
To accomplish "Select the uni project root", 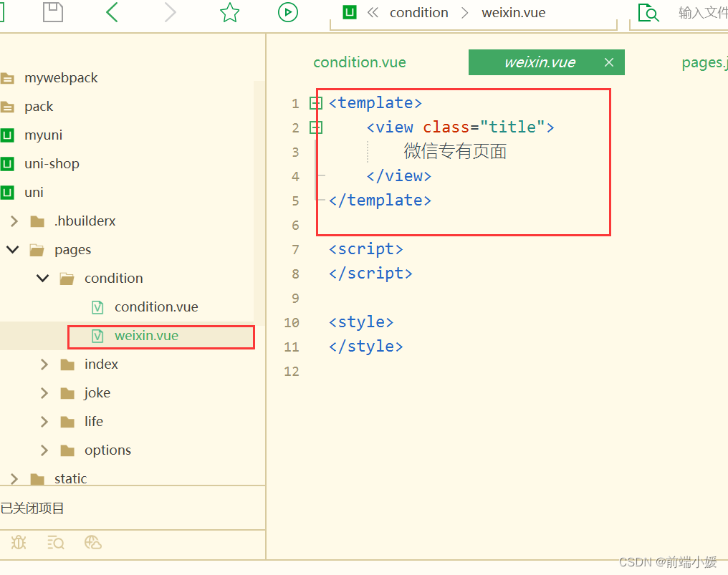I will point(34,193).
